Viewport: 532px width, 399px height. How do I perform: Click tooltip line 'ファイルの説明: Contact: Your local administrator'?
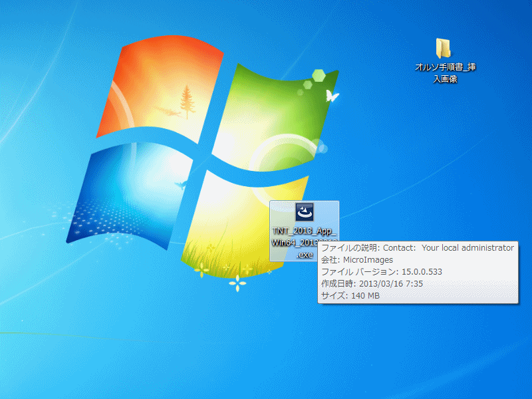(418, 248)
